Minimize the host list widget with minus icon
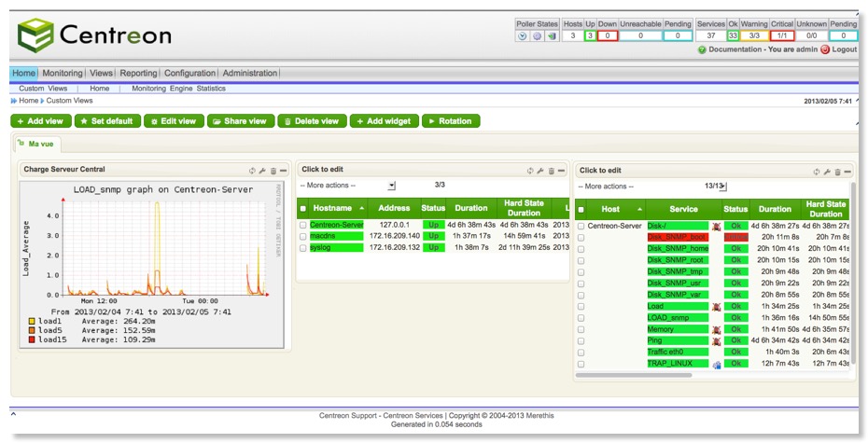 pyautogui.click(x=561, y=171)
